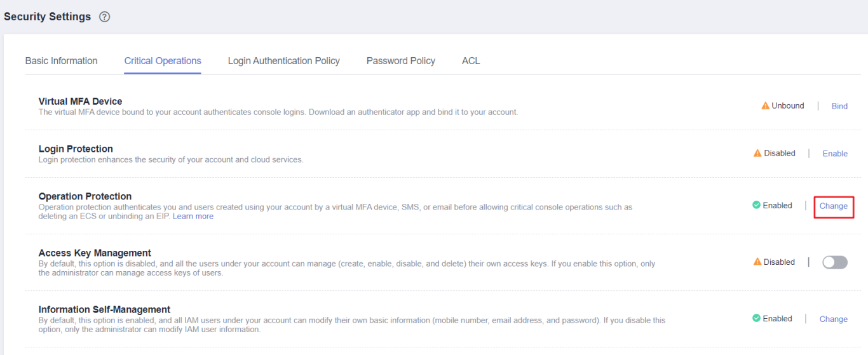This screenshot has height=355, width=868.
Task: Click the Login Protection Disabled warning icon
Action: click(757, 153)
